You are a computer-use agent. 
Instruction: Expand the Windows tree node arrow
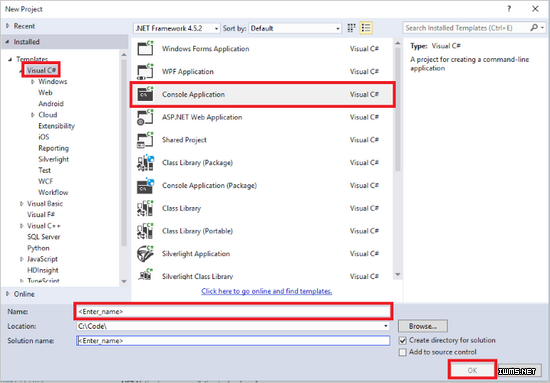click(x=33, y=82)
